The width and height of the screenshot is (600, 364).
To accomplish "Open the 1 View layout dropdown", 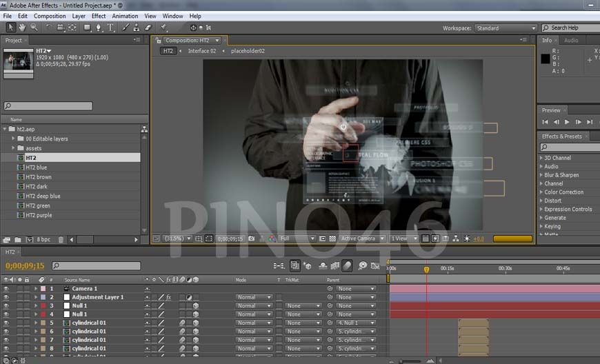I will (x=403, y=239).
